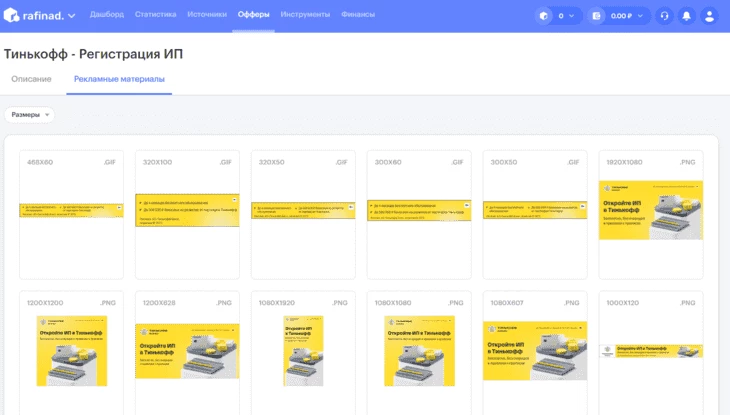This screenshot has width=730, height=415.
Task: Click the wallet balance icon
Action: click(596, 16)
